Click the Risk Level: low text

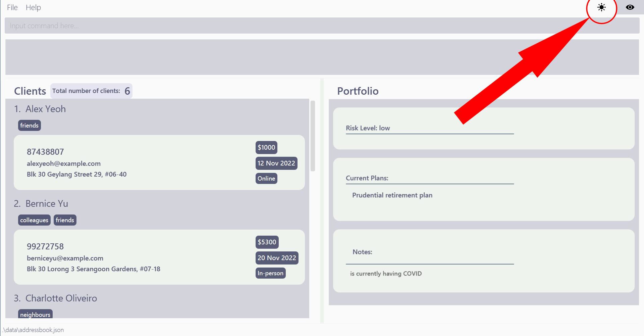(368, 128)
